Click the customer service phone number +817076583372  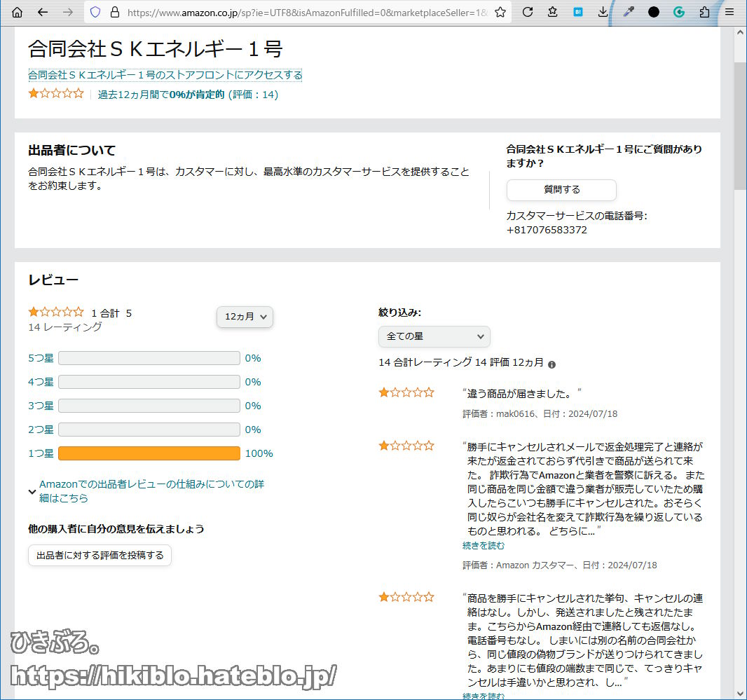pos(547,230)
